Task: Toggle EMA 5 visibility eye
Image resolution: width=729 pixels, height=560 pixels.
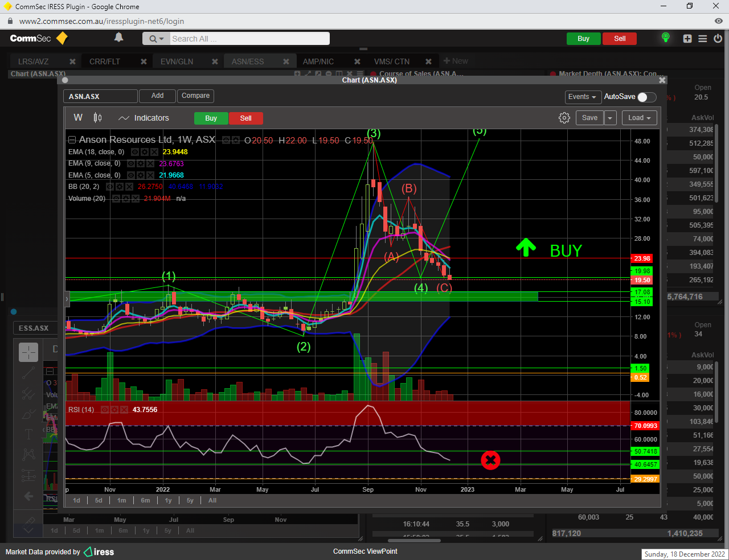Action: coord(131,175)
